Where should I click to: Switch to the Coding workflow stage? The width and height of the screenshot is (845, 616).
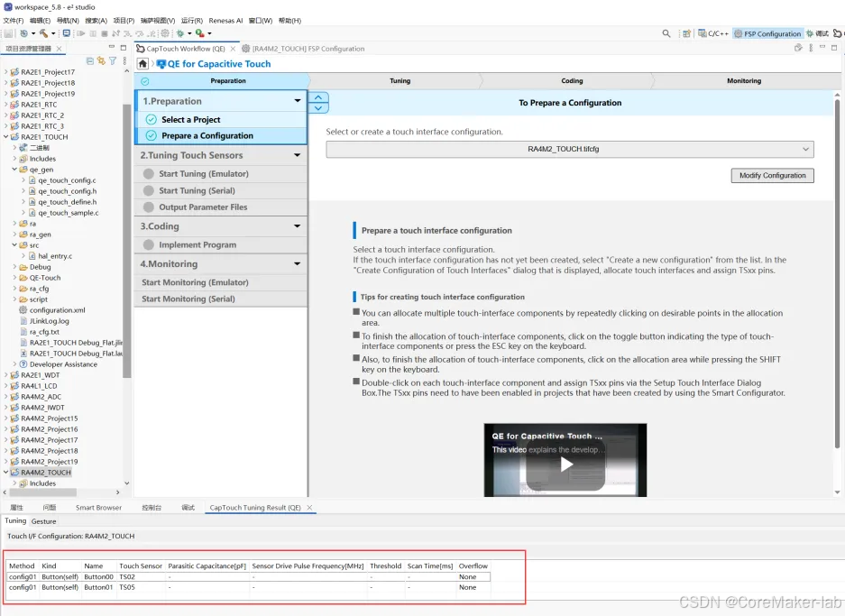[572, 81]
